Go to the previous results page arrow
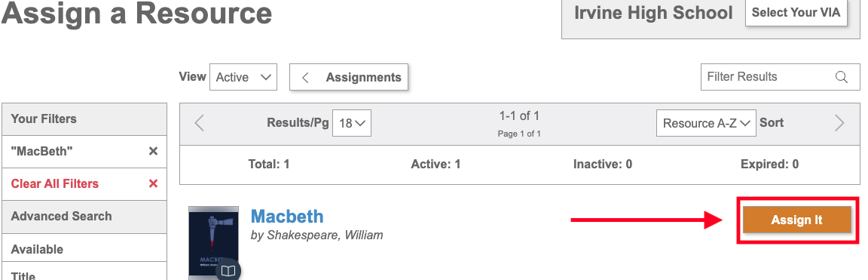The width and height of the screenshot is (868, 280). point(200,122)
